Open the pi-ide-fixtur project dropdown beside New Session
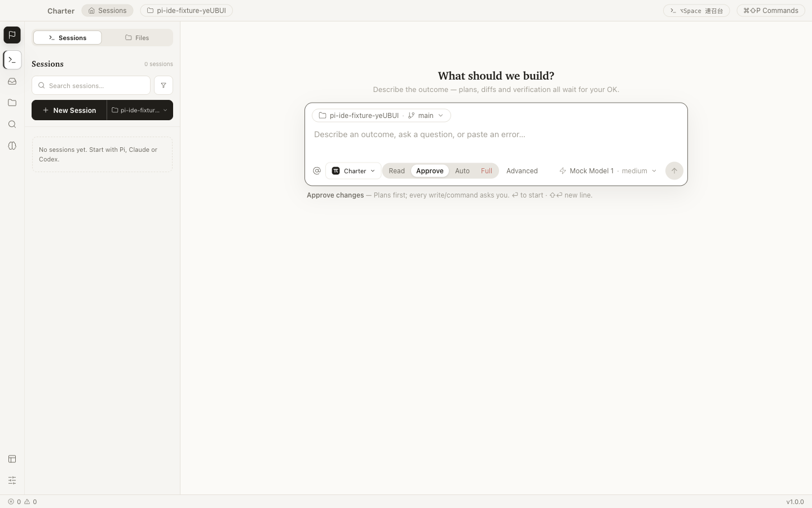The width and height of the screenshot is (812, 508). tap(140, 110)
